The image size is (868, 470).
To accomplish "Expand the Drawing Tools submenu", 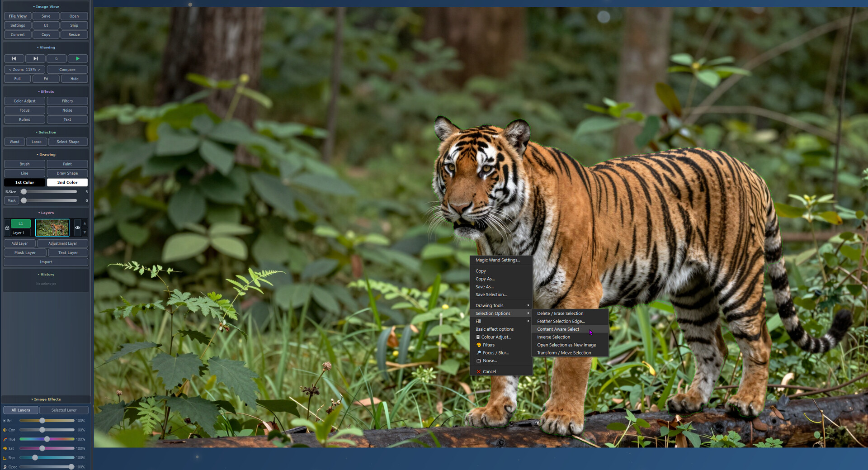I will coord(501,305).
